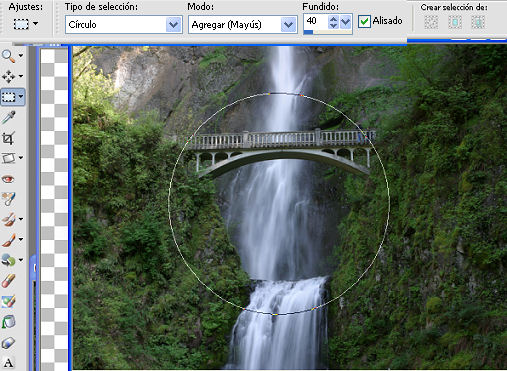507x371 pixels.
Task: Open the Selection tool flyout arrow
Action: tap(21, 97)
